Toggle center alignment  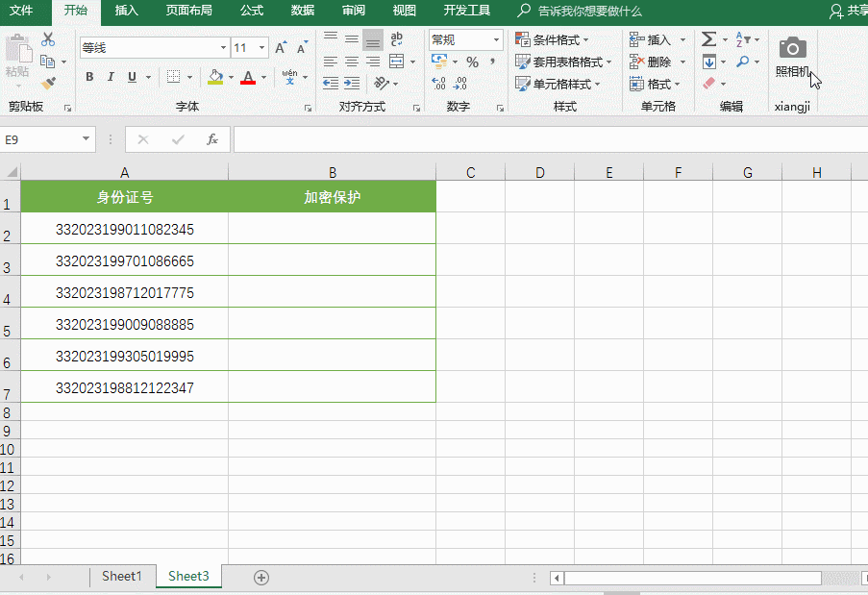pyautogui.click(x=352, y=62)
